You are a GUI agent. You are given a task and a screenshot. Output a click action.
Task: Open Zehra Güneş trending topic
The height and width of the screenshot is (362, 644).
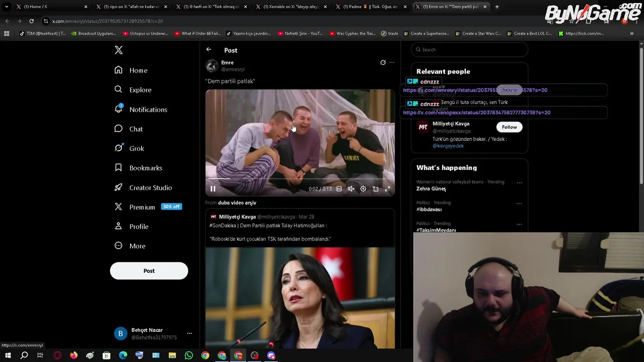pos(431,189)
